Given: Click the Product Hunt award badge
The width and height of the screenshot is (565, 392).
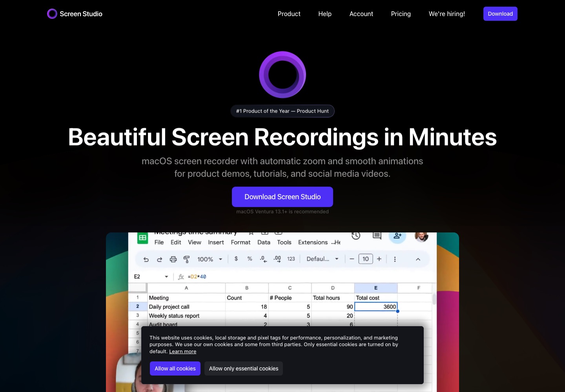Looking at the screenshot, I should (282, 111).
